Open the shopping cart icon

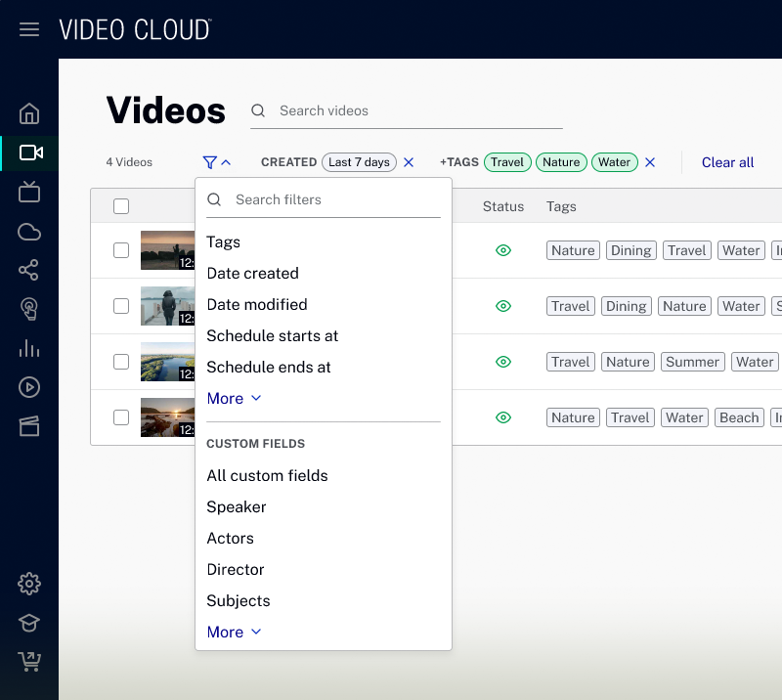29,662
